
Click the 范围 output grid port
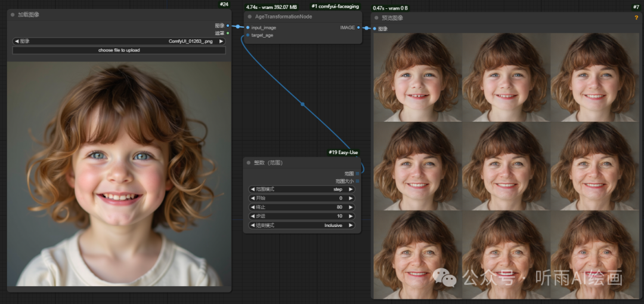pyautogui.click(x=357, y=173)
